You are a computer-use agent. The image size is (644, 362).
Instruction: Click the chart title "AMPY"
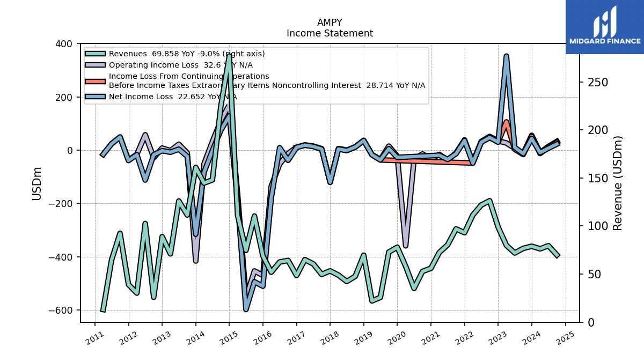click(330, 23)
